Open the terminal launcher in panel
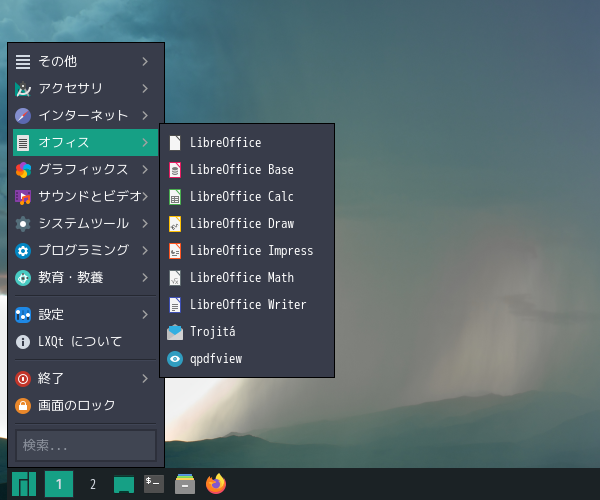Viewport: 600px width, 500px height. (x=154, y=484)
